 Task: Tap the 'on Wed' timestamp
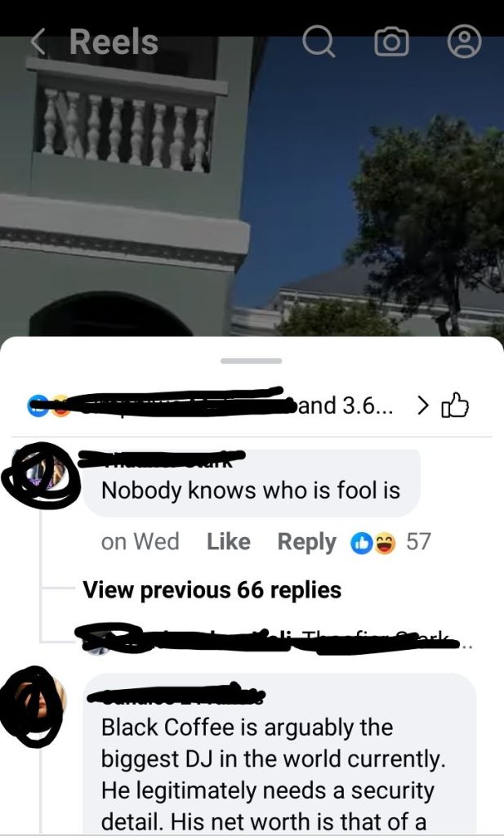coord(140,542)
